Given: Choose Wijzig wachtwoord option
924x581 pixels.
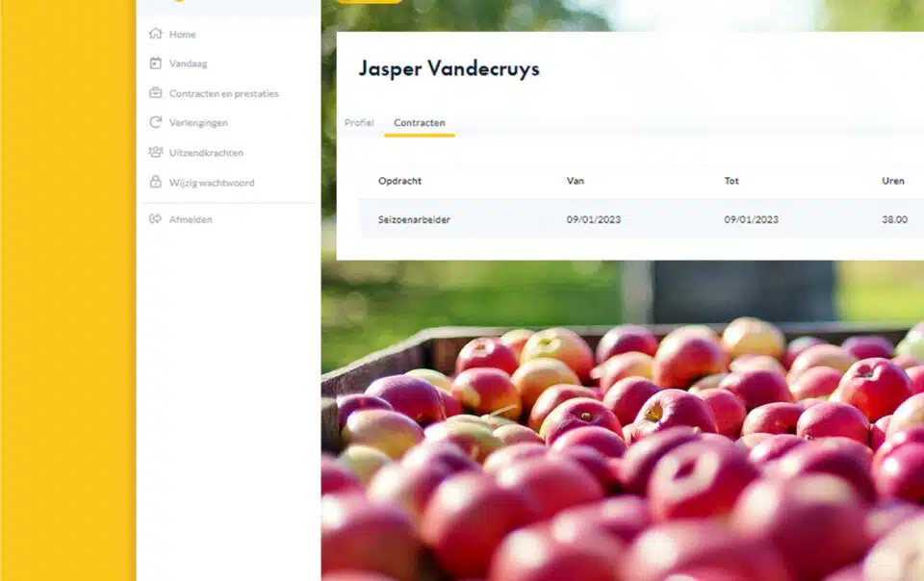Looking at the screenshot, I should point(212,183).
